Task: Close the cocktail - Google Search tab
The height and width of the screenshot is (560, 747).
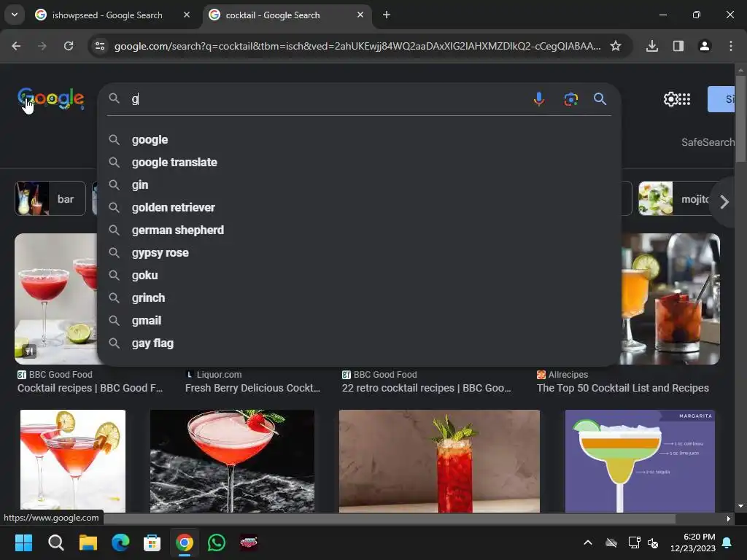Action: coord(360,15)
